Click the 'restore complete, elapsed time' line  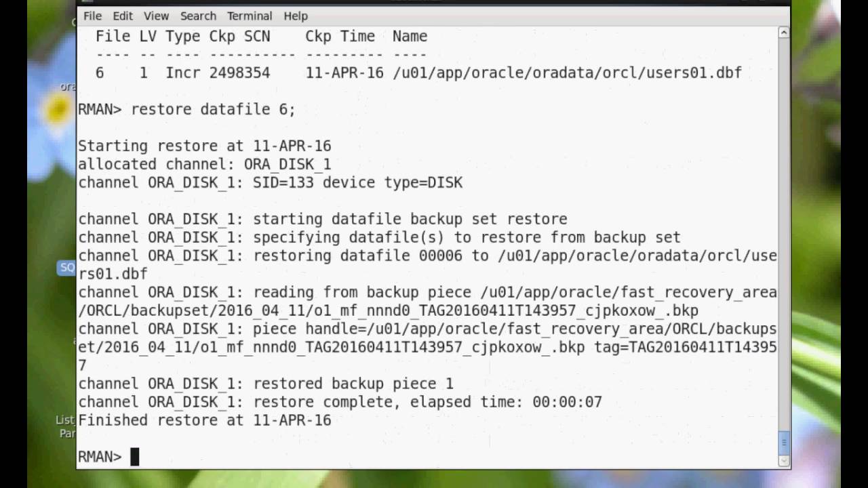tap(427, 402)
